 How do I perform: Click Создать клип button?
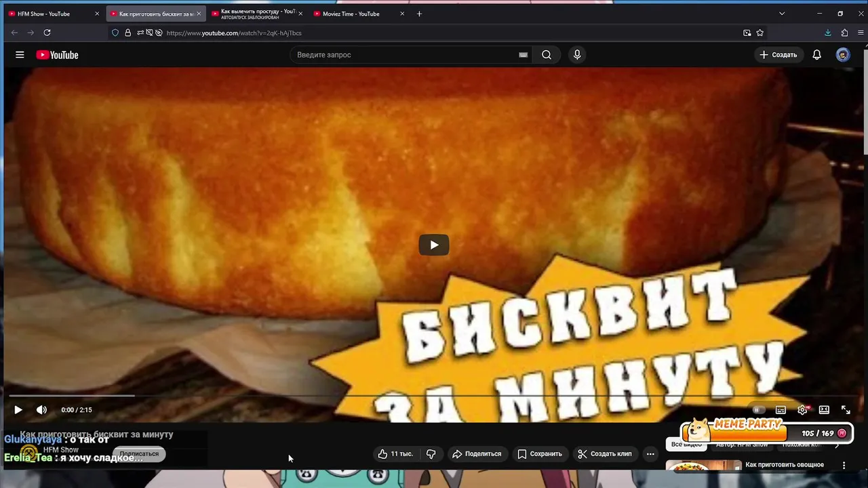pos(605,454)
